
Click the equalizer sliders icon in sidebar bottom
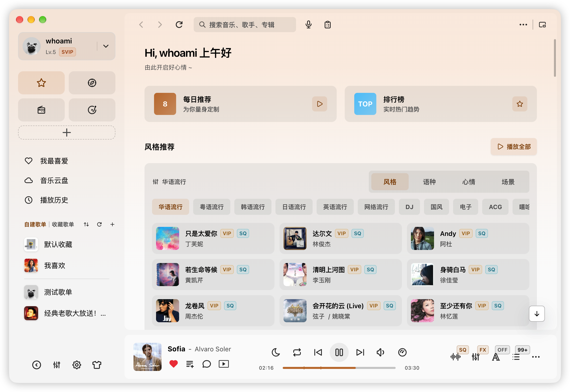(57, 365)
